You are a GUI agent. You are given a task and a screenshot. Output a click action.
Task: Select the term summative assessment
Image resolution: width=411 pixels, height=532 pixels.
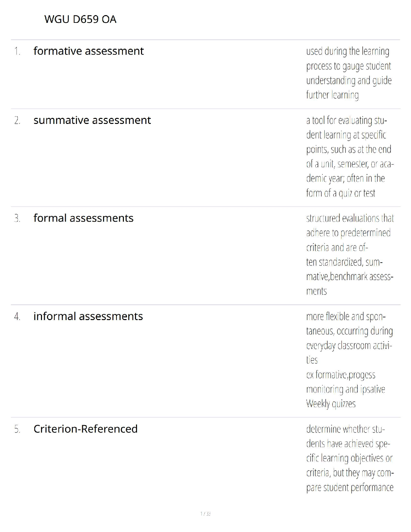pos(92,120)
